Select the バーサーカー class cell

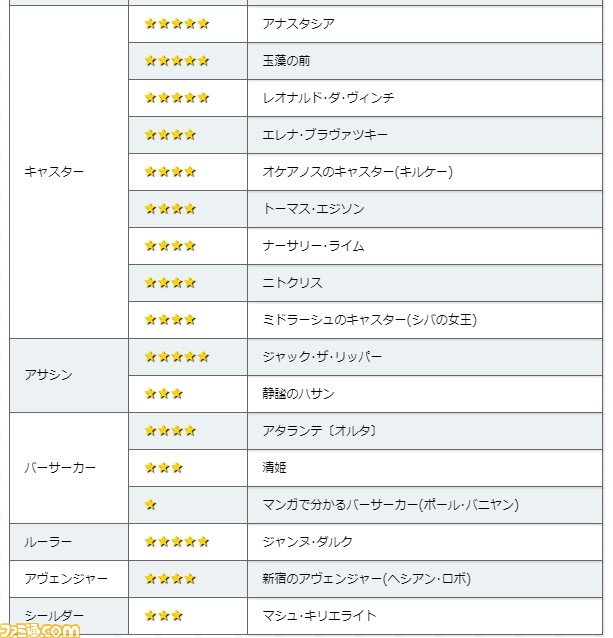pyautogui.click(x=69, y=468)
